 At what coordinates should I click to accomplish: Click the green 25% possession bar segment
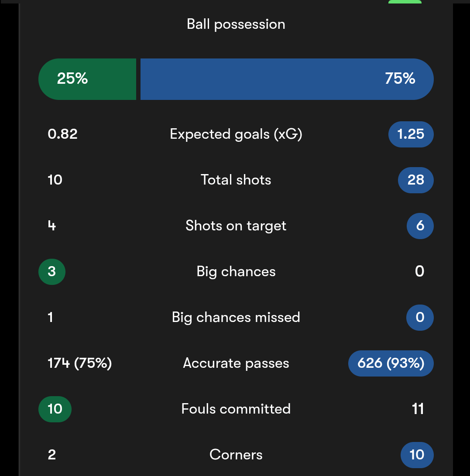(x=87, y=79)
